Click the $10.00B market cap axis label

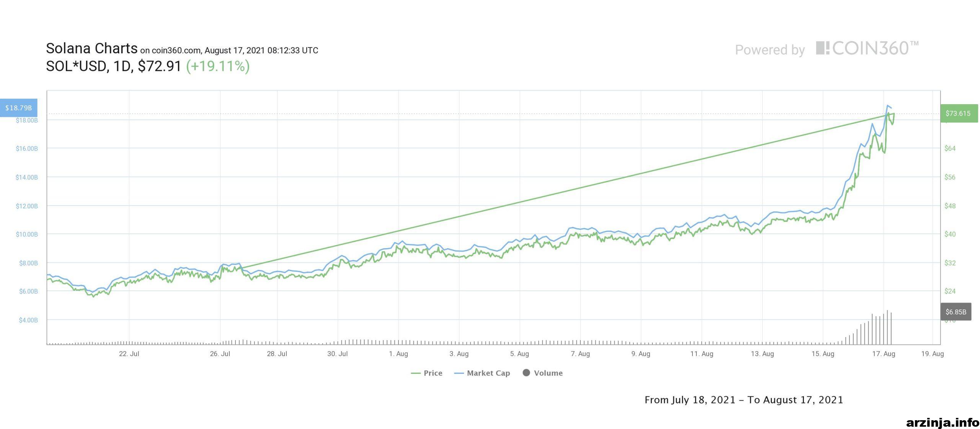(27, 234)
